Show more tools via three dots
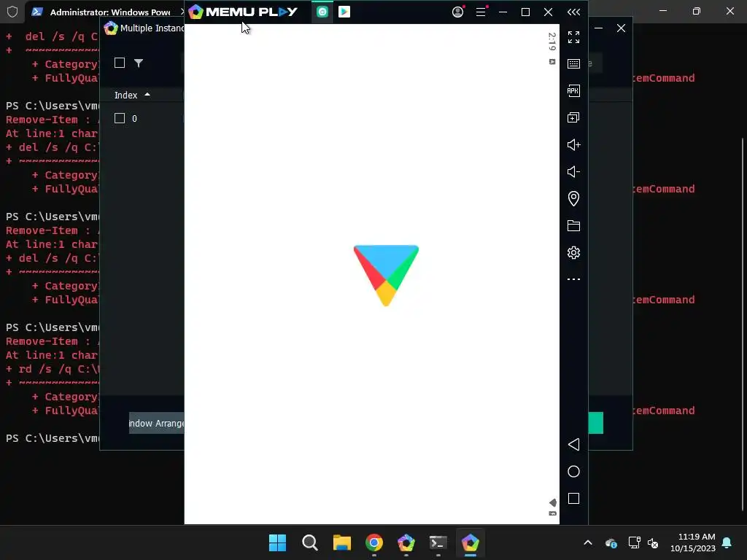The width and height of the screenshot is (747, 560). coord(573,279)
